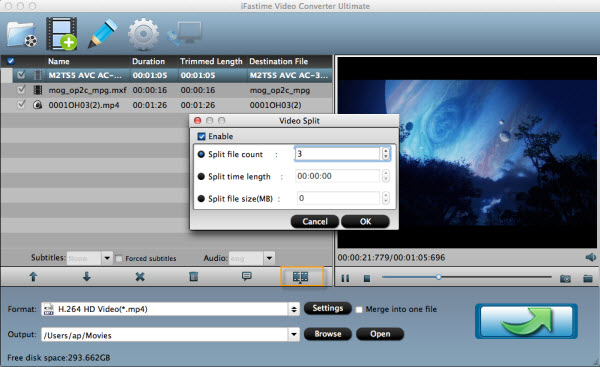
Task: Click the video preview image
Action: [467, 152]
